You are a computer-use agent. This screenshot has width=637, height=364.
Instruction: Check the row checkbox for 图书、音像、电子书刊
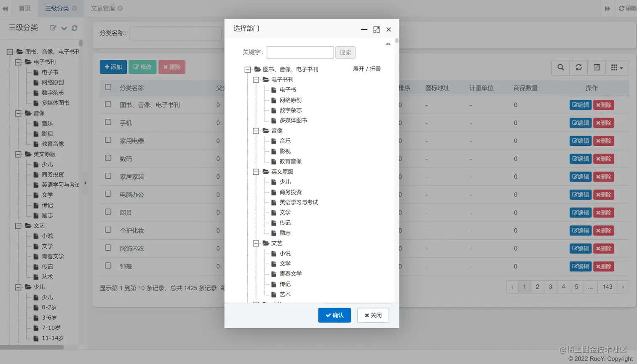(108, 104)
